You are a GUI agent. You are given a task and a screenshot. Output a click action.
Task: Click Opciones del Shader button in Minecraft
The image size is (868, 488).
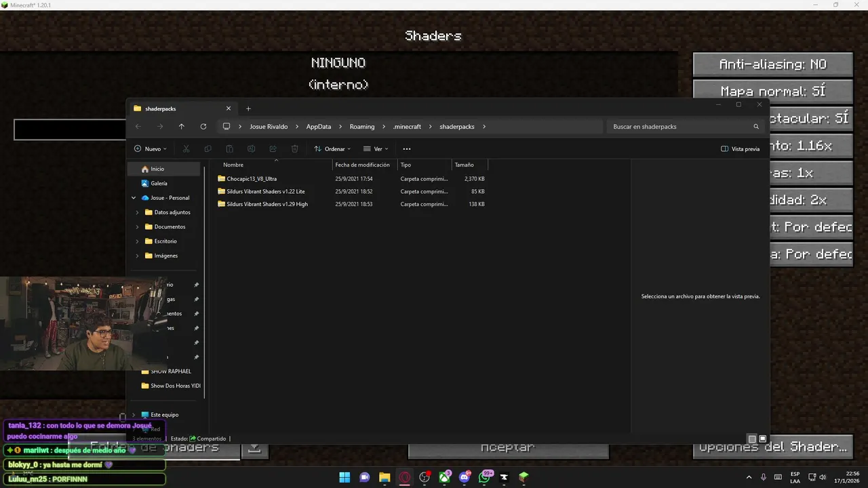772,447
